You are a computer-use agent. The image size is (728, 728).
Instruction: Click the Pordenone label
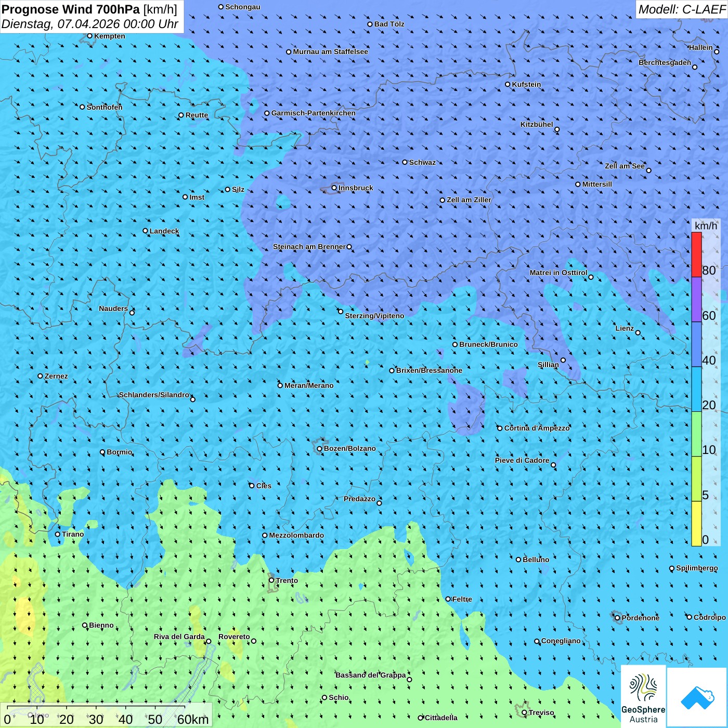click(641, 618)
